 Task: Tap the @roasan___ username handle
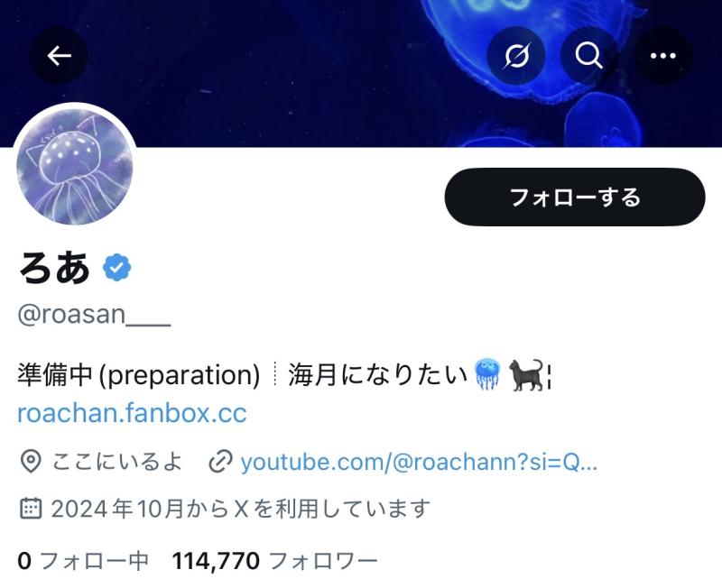click(x=95, y=315)
